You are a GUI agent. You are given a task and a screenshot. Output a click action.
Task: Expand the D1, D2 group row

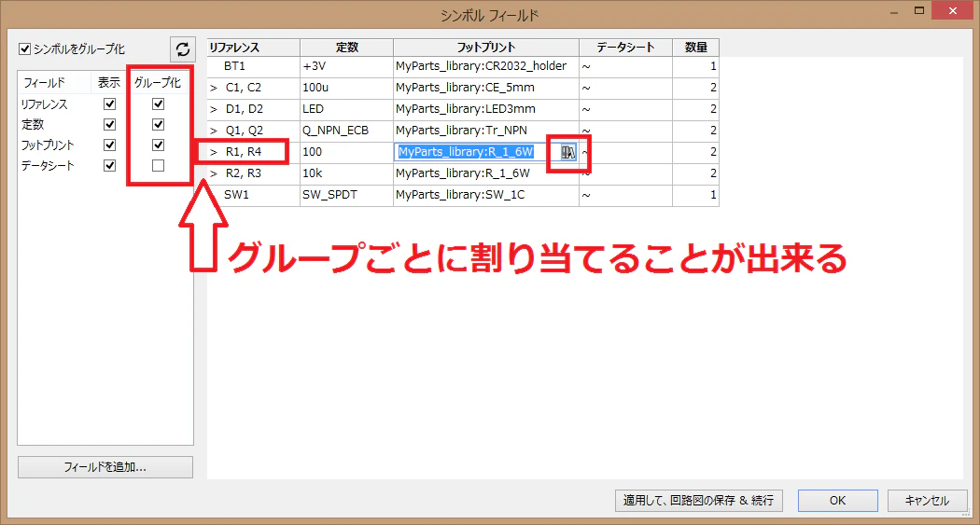click(214, 109)
